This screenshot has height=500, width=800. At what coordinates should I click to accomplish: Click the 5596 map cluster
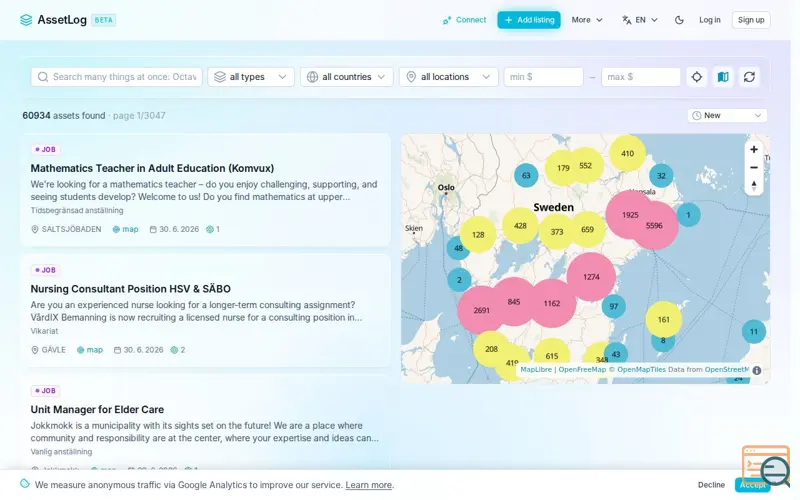pyautogui.click(x=654, y=226)
